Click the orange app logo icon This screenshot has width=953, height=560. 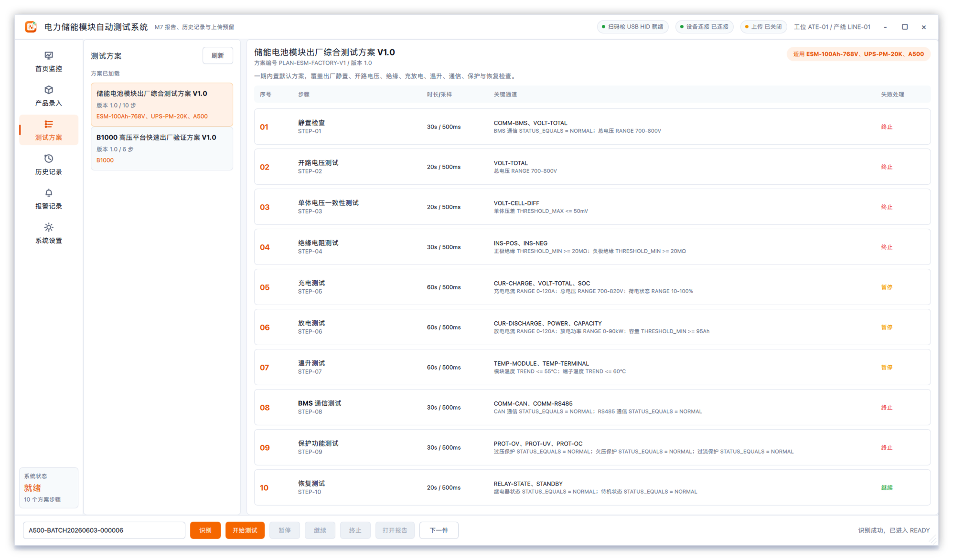[31, 27]
